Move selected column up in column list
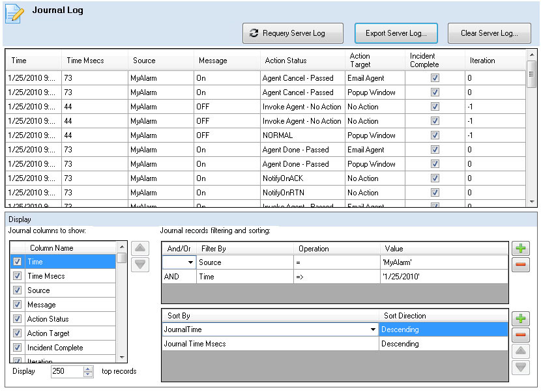The image size is (541, 392). [x=141, y=249]
